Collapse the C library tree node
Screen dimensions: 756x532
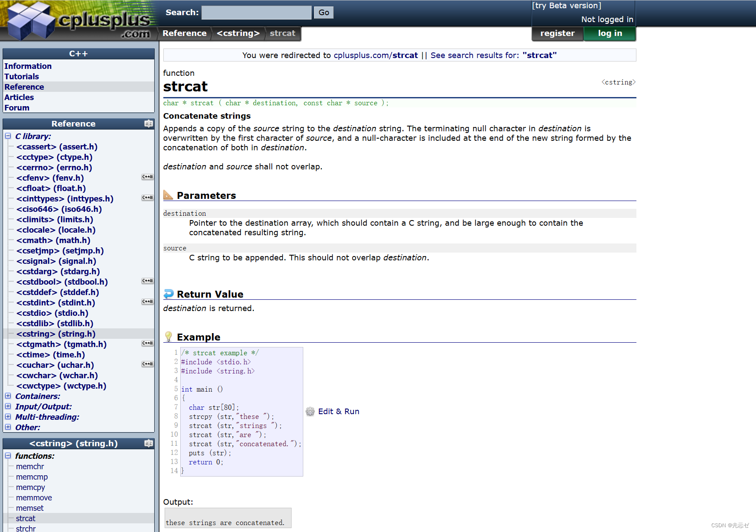click(x=8, y=136)
